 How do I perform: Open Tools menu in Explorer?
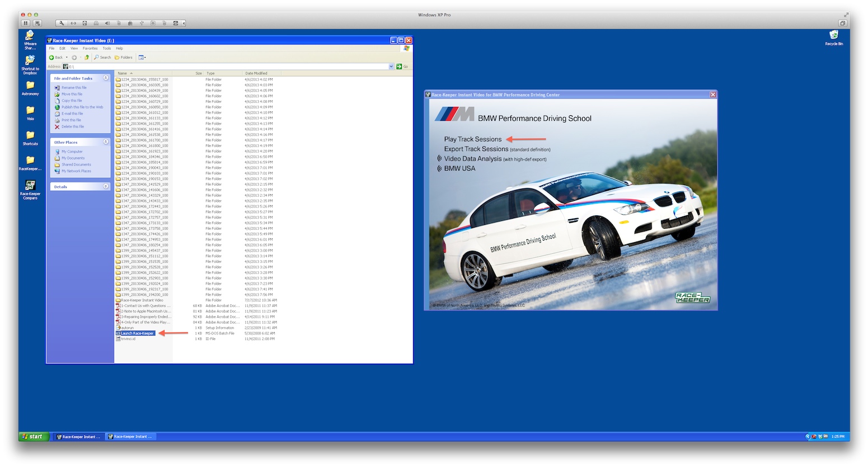pyautogui.click(x=106, y=48)
